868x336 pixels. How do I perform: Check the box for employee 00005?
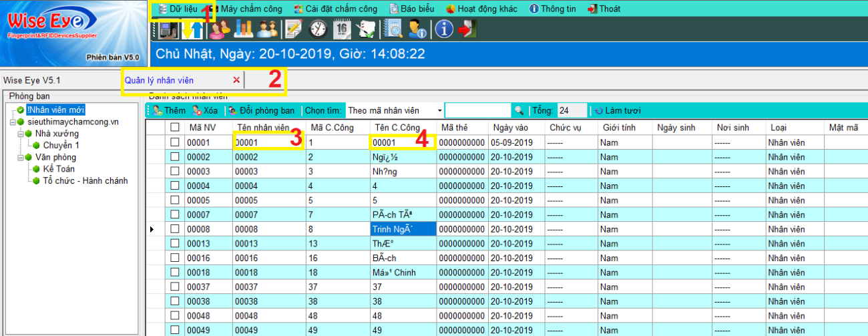pyautogui.click(x=175, y=200)
